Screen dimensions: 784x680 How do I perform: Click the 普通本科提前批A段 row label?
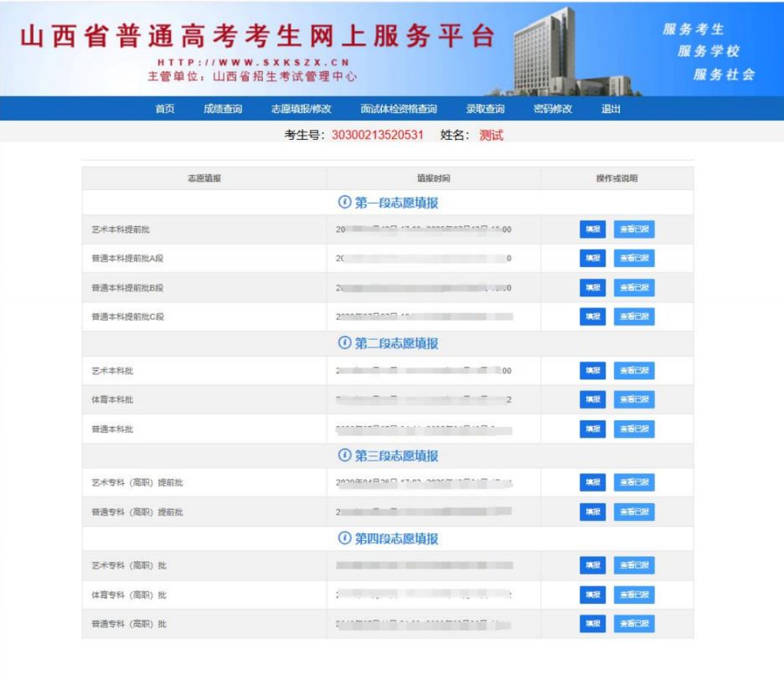tap(127, 259)
